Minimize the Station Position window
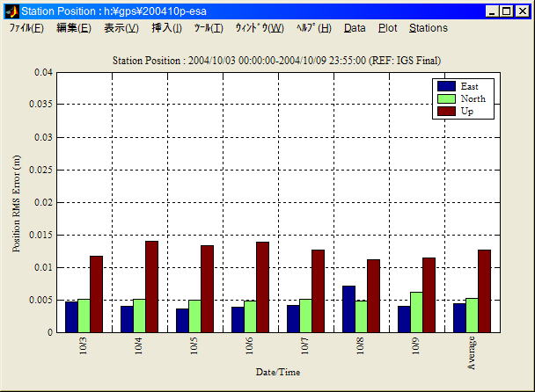Screen dimensions: 535x392 [x=492, y=11]
